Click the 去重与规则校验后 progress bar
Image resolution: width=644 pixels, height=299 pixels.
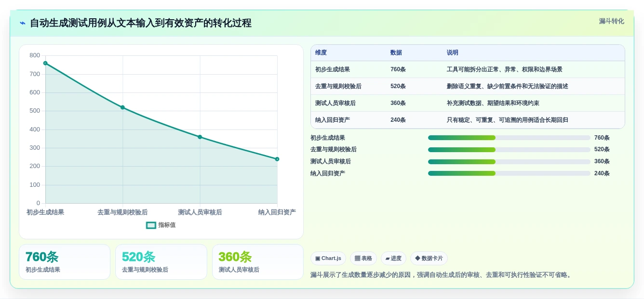point(509,150)
